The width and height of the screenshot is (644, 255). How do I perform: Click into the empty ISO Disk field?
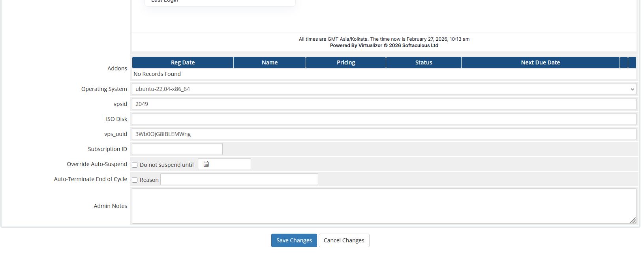pyautogui.click(x=383, y=119)
